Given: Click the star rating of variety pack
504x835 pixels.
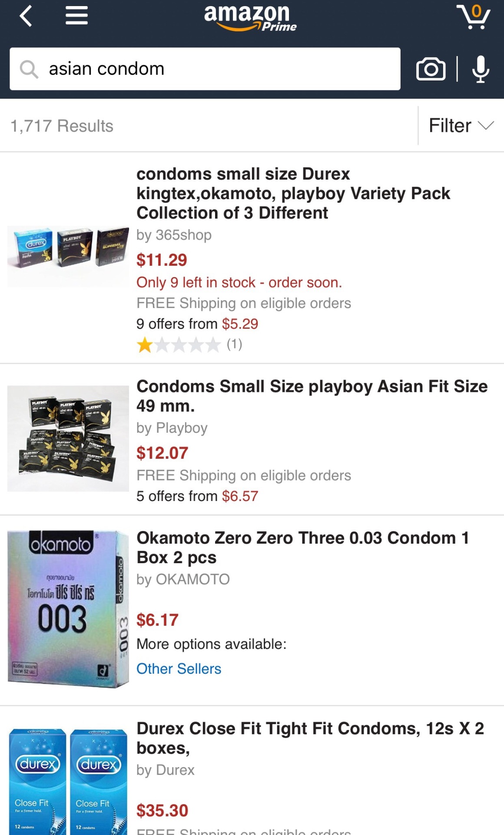Looking at the screenshot, I should pos(179,345).
